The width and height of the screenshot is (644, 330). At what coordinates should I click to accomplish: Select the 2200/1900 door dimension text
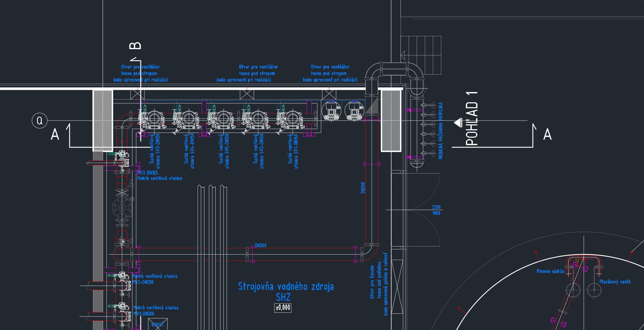(x=436, y=210)
